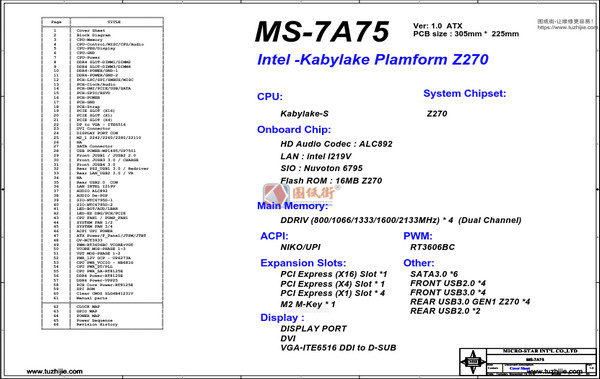Click 'PCIE SLOT (X16)' row in index
This screenshot has height=379, width=600.
click(96, 111)
